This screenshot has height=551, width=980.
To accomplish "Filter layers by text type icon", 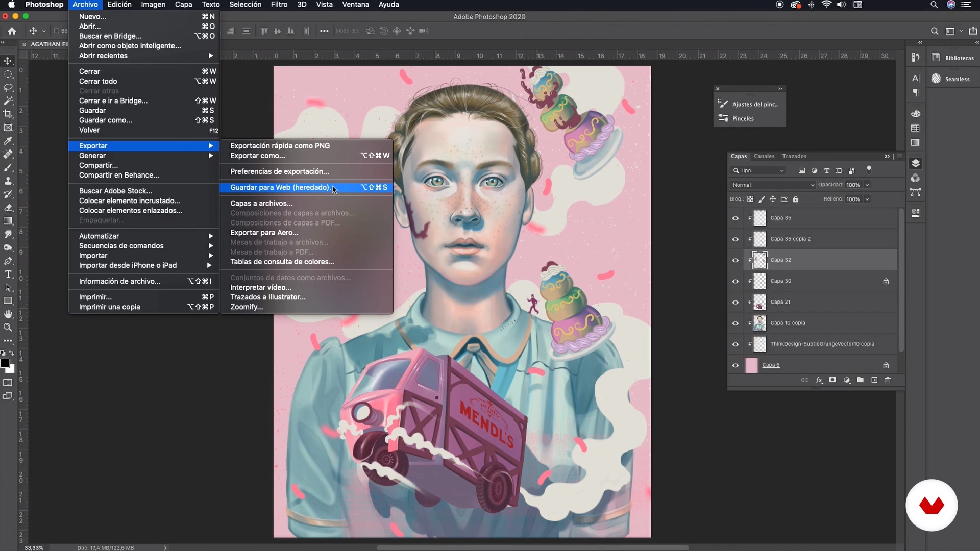I will coord(827,170).
